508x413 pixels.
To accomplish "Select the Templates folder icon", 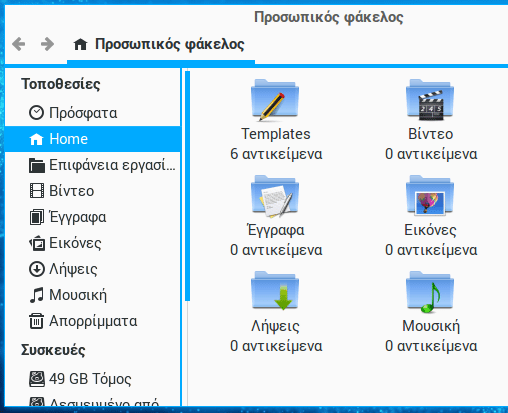I will tap(275, 99).
